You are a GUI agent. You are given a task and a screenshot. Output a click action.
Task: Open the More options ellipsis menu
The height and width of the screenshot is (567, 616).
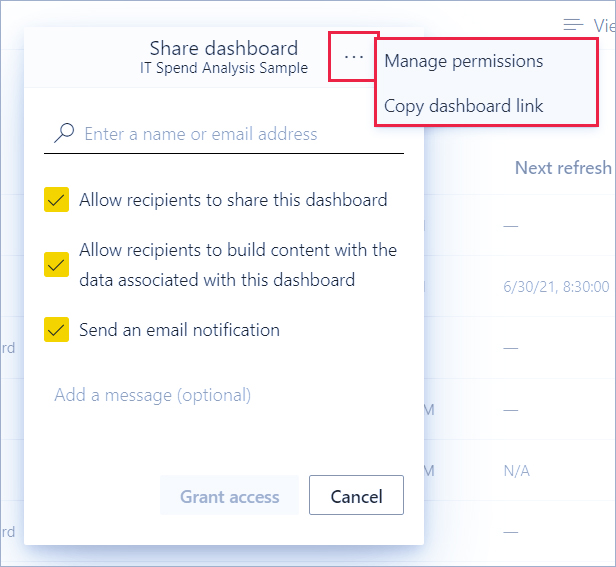click(x=354, y=57)
